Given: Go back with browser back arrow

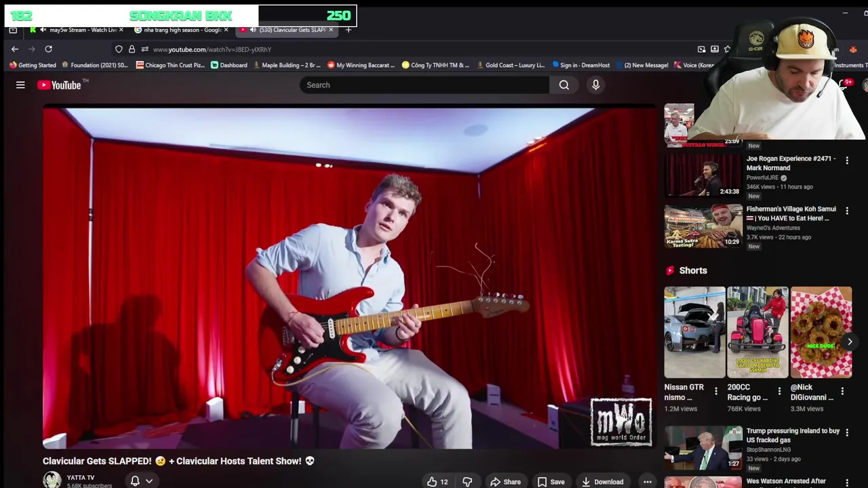Looking at the screenshot, I should tap(15, 49).
